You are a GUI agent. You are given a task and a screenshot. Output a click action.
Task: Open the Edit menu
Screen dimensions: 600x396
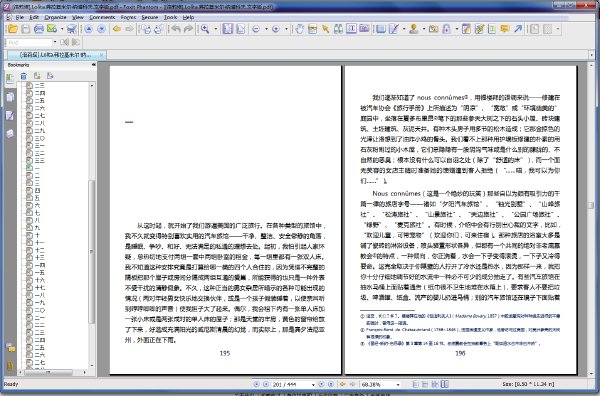34,17
